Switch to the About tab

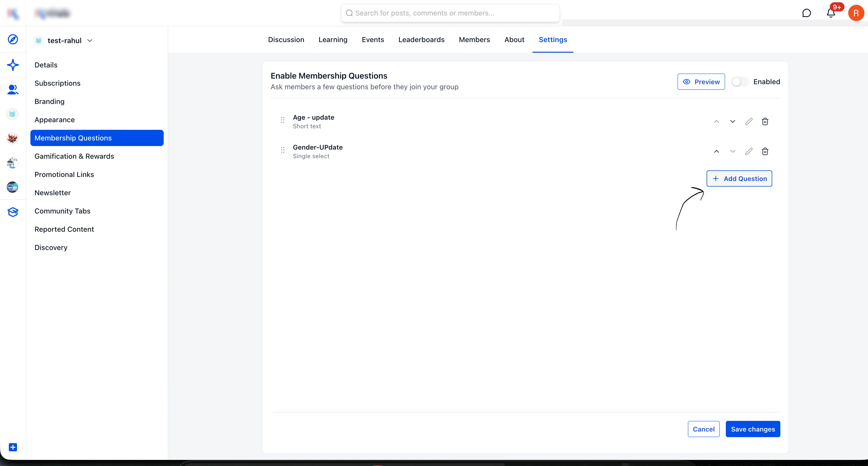(514, 40)
